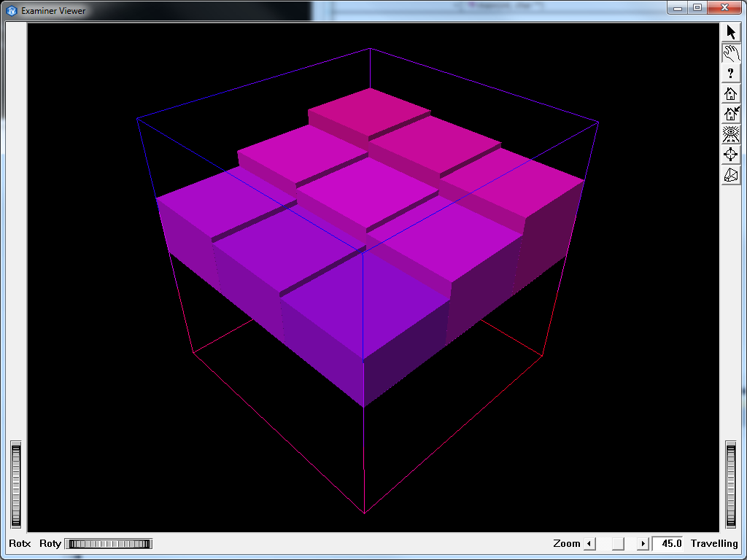This screenshot has height=560, width=747.
Task: Click the Zoom slider thumb
Action: [618, 543]
